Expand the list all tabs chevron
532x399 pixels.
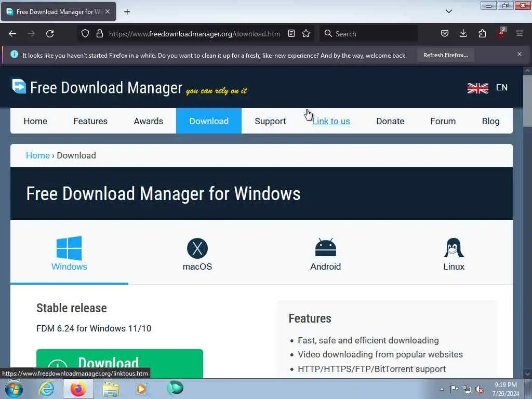tap(448, 11)
